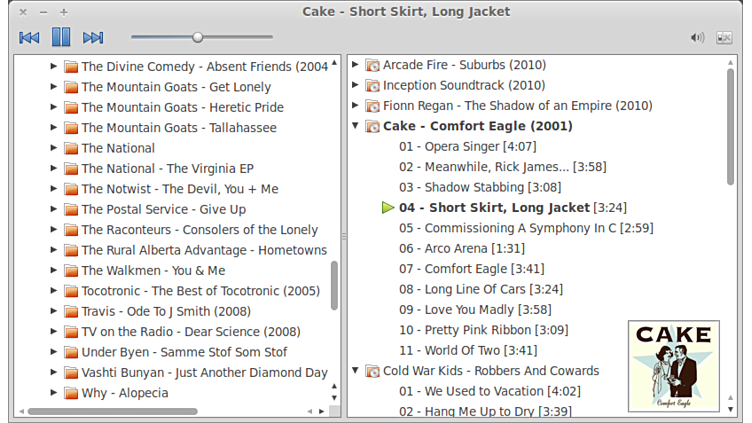Collapse the Cake - Comfort Eagle album
The height and width of the screenshot is (423, 752).
(x=356, y=127)
